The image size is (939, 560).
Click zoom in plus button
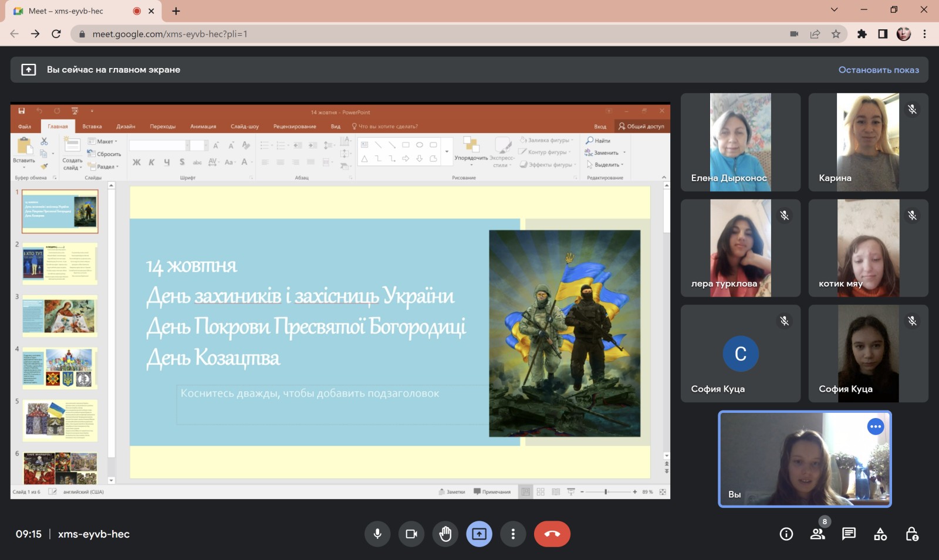click(634, 492)
